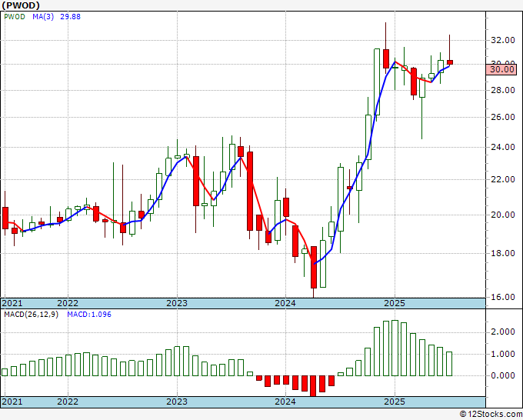
Task: Click 2022 on the price chart timeline
Action: tap(68, 303)
